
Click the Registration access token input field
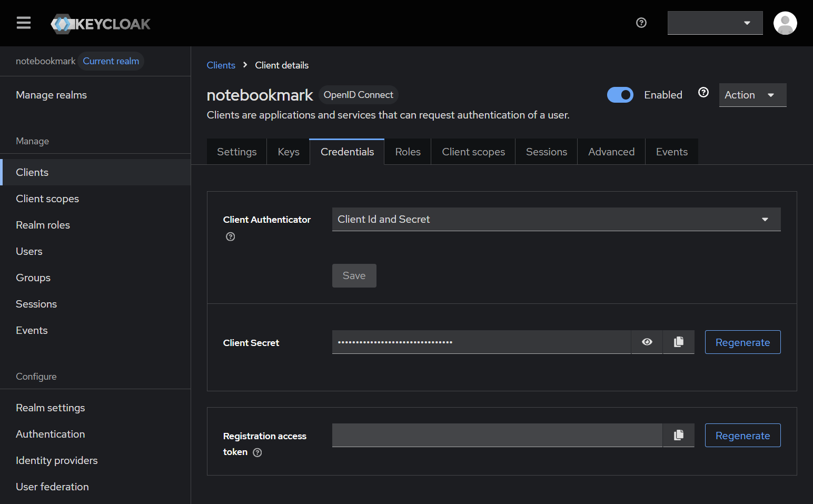(497, 435)
